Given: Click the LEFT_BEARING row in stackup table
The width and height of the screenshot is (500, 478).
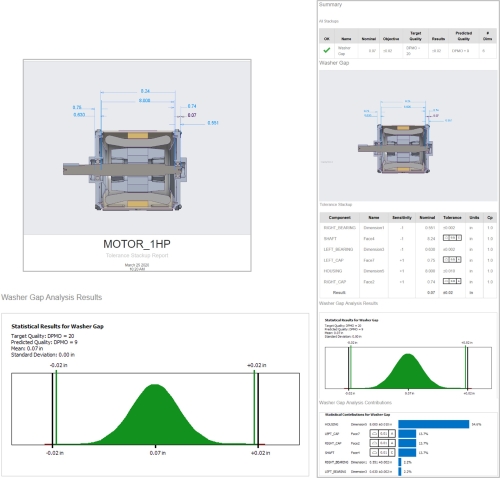Looking at the screenshot, I should (x=408, y=249).
